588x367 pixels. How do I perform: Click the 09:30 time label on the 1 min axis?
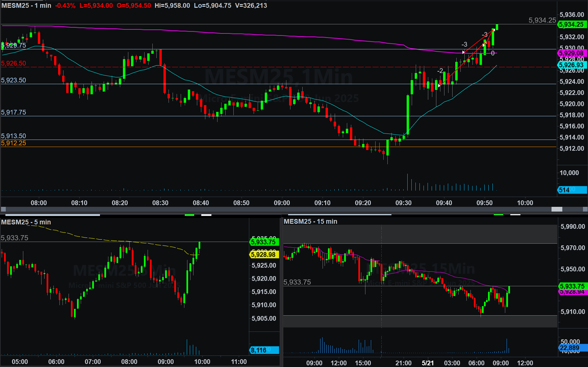403,203
